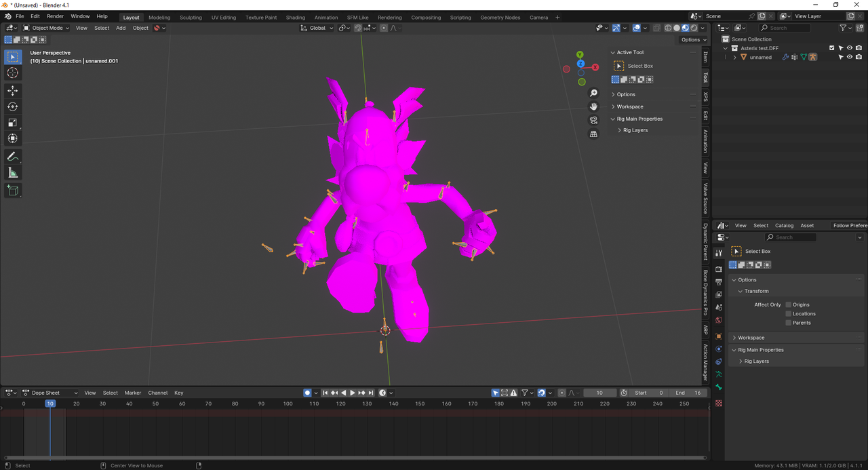Image resolution: width=868 pixels, height=470 pixels.
Task: Switch to the UV Editing workspace tab
Action: pyautogui.click(x=224, y=18)
